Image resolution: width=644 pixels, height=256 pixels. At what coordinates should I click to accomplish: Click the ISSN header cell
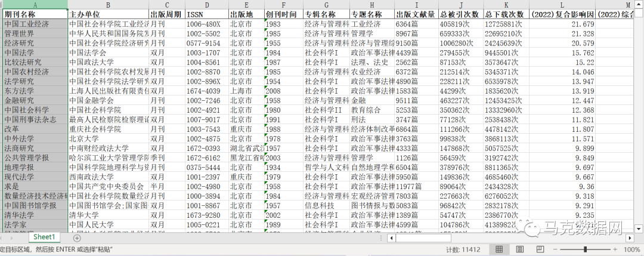206,14
